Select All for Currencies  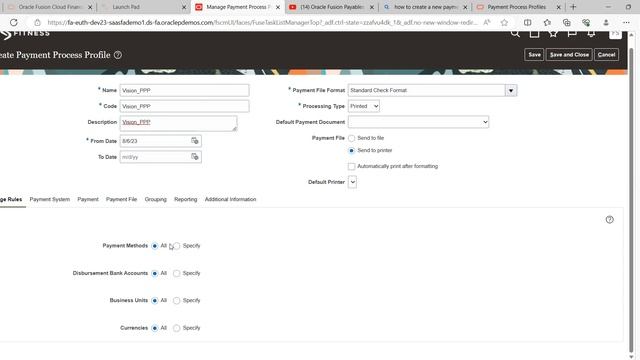pyautogui.click(x=155, y=328)
